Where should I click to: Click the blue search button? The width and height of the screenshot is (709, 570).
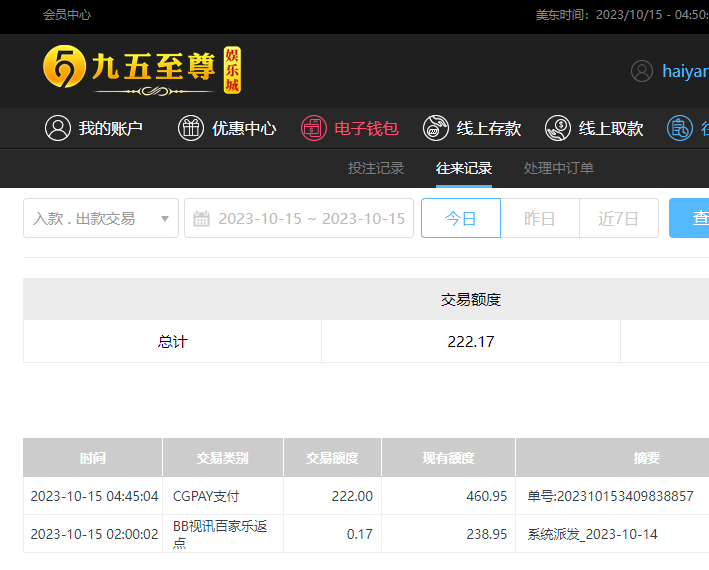click(692, 218)
